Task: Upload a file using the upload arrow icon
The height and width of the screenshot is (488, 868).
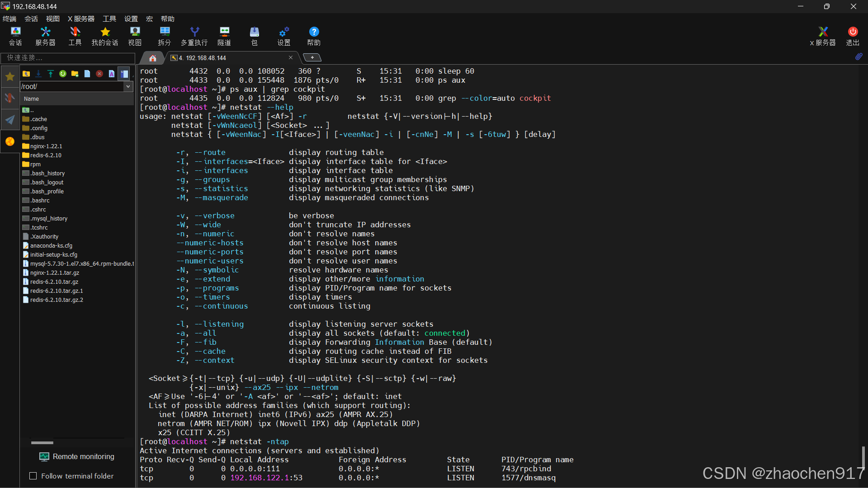Action: pyautogui.click(x=50, y=74)
